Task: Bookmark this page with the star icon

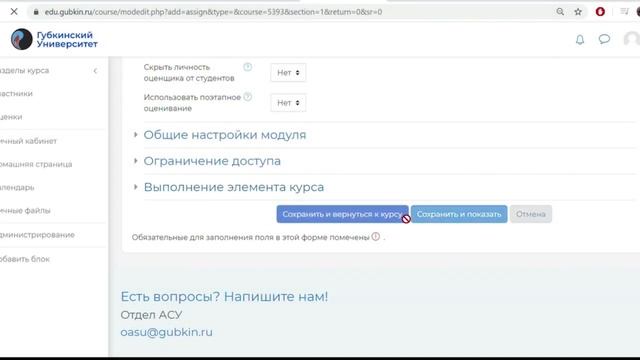Action: click(x=578, y=12)
